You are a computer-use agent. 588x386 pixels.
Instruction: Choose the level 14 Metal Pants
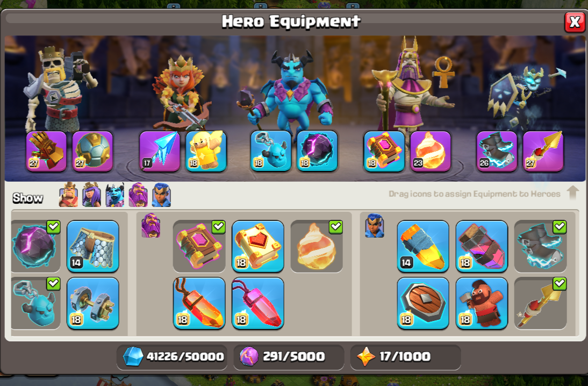[x=93, y=246]
